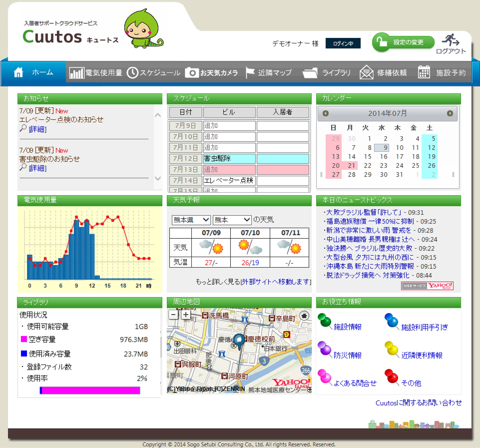Click the 設定の変更 green button
This screenshot has width=480, height=448.
click(403, 42)
